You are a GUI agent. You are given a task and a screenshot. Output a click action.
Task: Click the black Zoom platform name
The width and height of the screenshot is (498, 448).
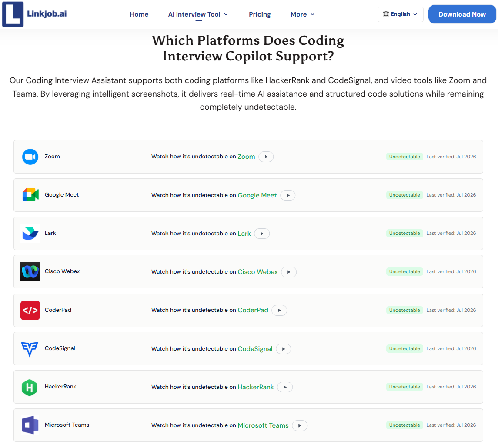pos(52,157)
